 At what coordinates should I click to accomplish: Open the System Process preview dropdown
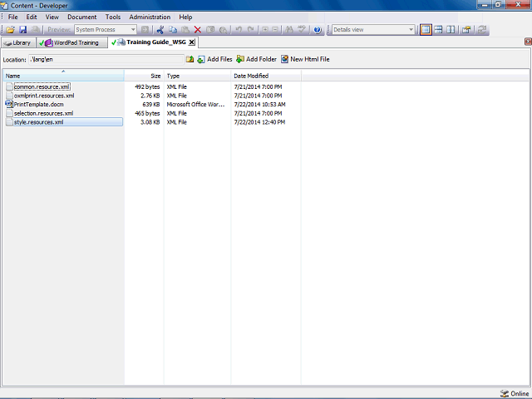[x=133, y=30]
